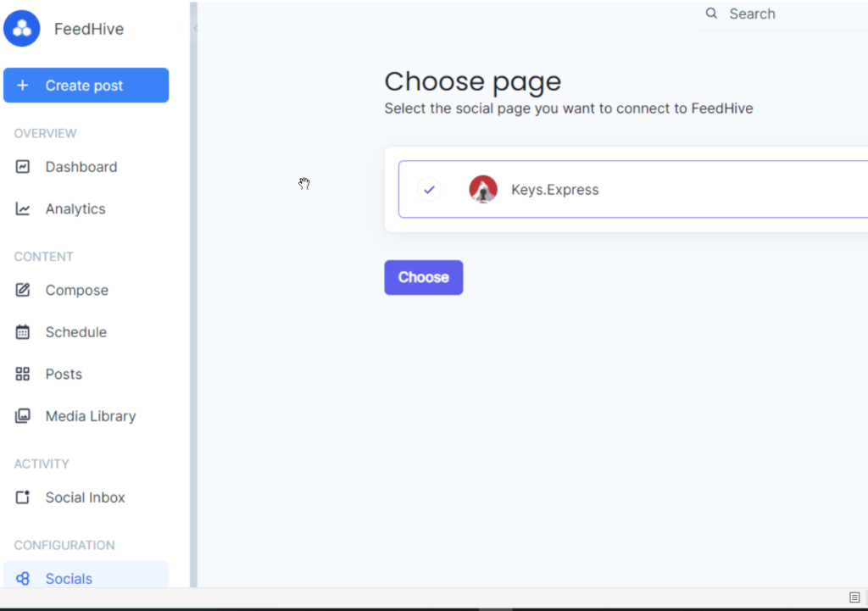868x611 pixels.
Task: Click the FeedHive hexagon logo icon
Action: 22,29
